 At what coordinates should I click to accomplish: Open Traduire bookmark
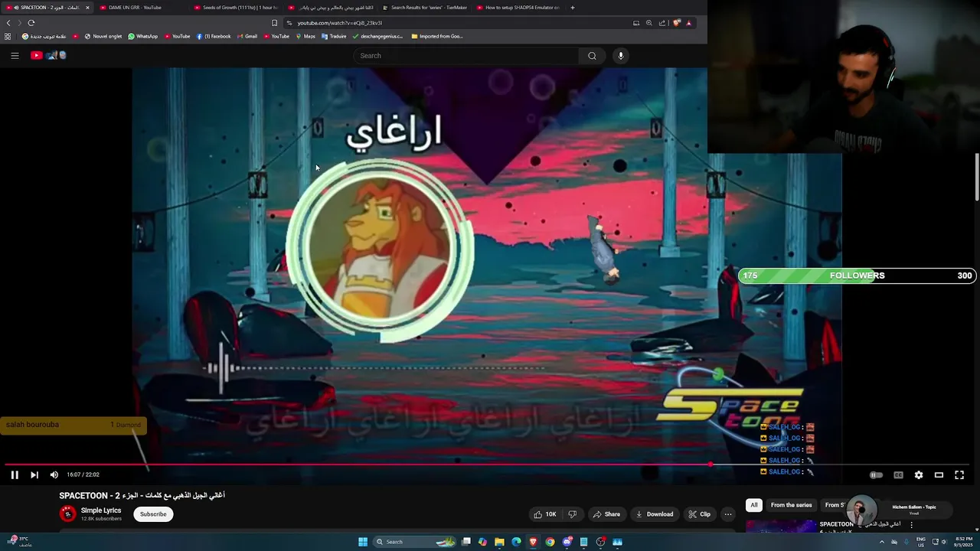(334, 36)
